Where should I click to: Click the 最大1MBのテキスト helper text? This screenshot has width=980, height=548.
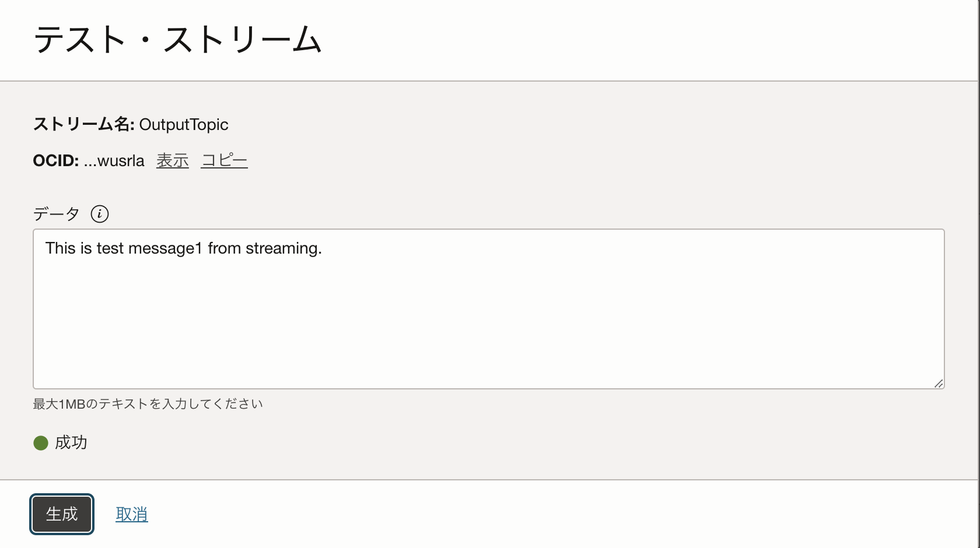[148, 403]
